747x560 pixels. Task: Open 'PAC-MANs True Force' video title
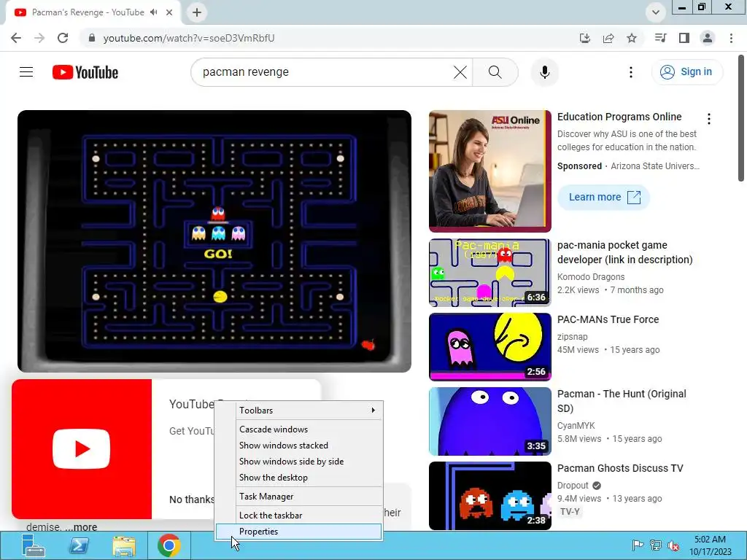(608, 319)
